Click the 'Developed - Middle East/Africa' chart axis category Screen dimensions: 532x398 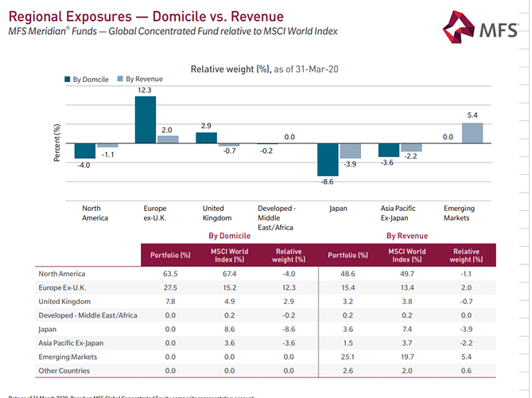277,217
